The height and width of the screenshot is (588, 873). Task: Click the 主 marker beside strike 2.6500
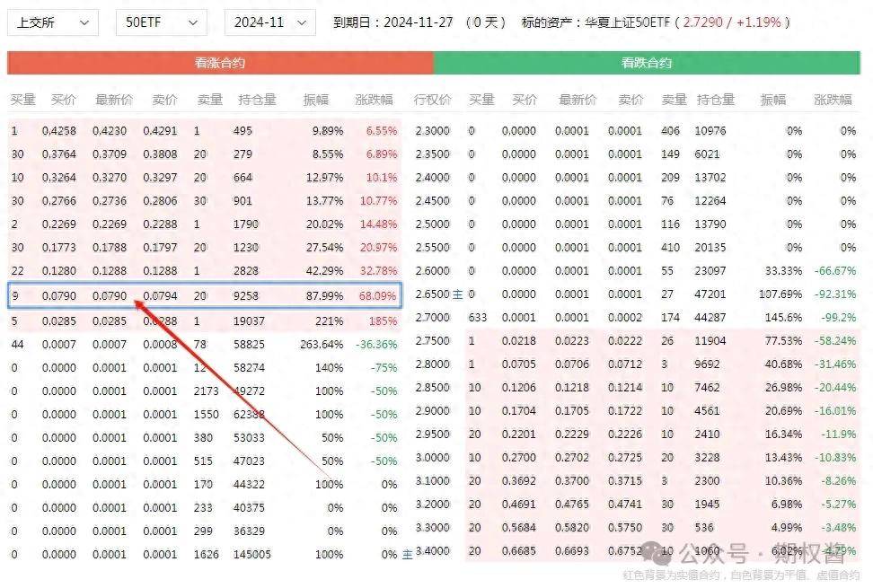click(x=458, y=294)
